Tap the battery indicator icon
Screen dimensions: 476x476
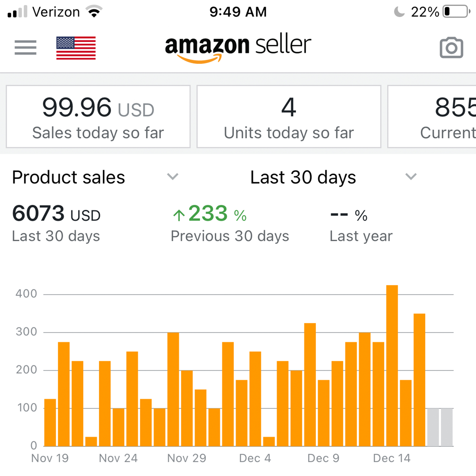point(456,12)
